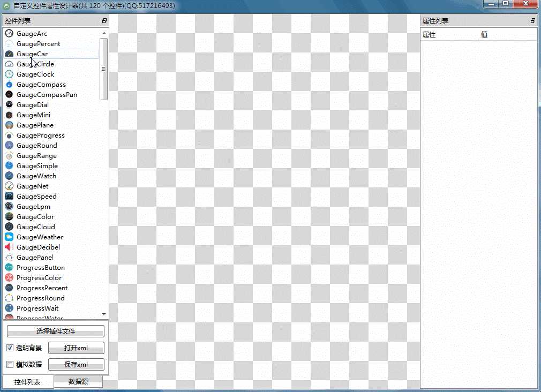This screenshot has height=392, width=541.
Task: Select the ProgressPercent list item text
Action: point(42,288)
